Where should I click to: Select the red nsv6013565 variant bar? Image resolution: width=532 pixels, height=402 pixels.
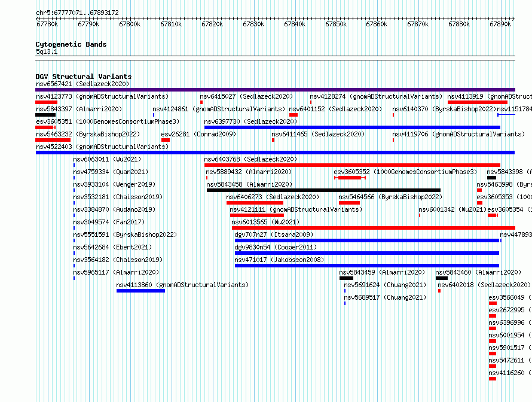(x=374, y=228)
